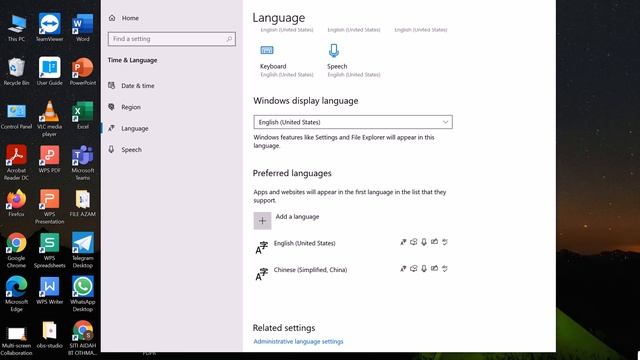Open Administrative language settings link
This screenshot has width=640, height=360.
coord(298,341)
